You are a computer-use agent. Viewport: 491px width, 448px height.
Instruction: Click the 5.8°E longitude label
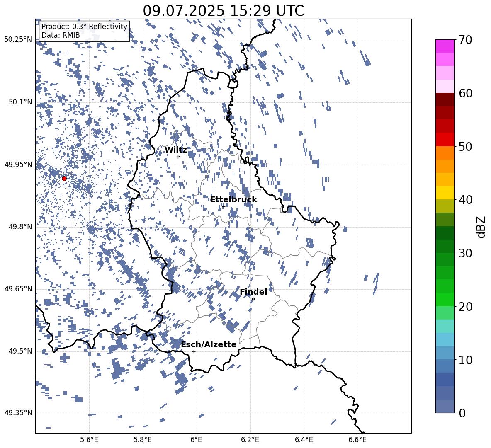click(143, 440)
